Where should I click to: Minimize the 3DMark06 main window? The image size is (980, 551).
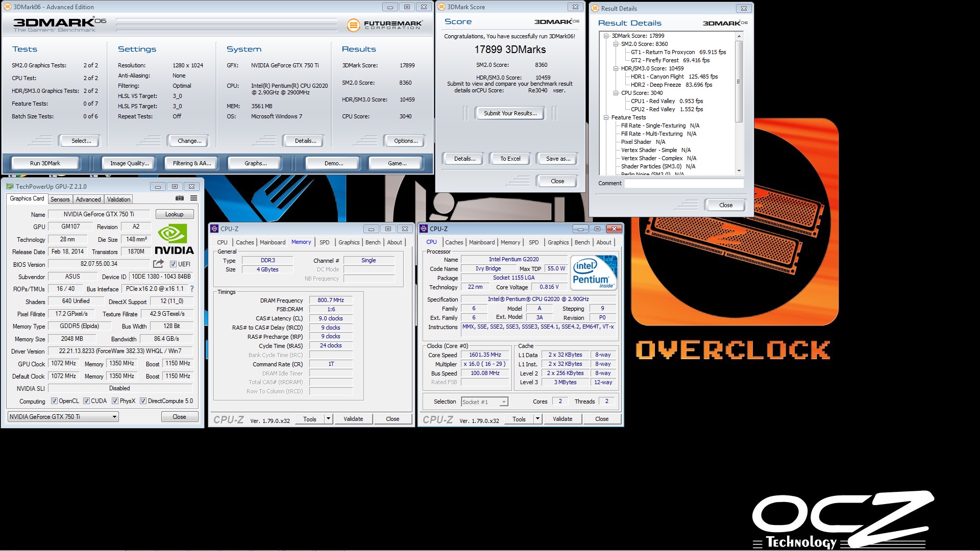click(390, 7)
